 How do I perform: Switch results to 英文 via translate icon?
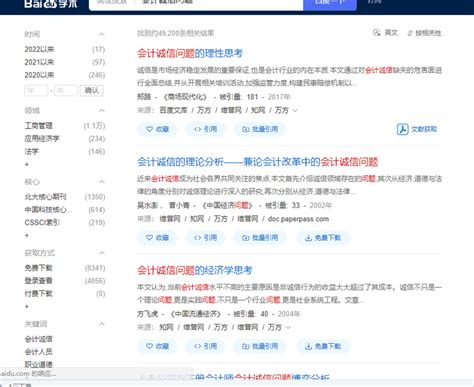pyautogui.click(x=385, y=33)
